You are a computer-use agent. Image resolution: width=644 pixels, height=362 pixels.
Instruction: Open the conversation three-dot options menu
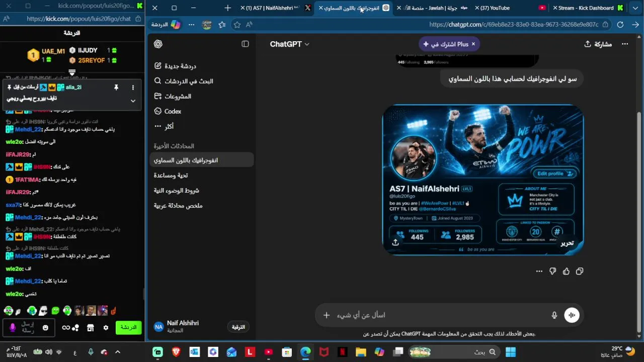tap(625, 44)
